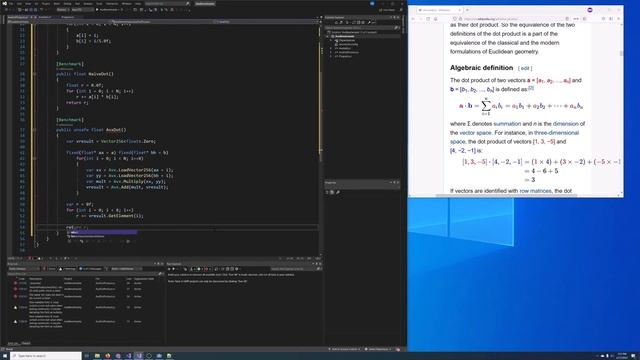Image resolution: width=640 pixels, height=360 pixels.
Task: Open the Windows Start menu
Action: coord(5,356)
